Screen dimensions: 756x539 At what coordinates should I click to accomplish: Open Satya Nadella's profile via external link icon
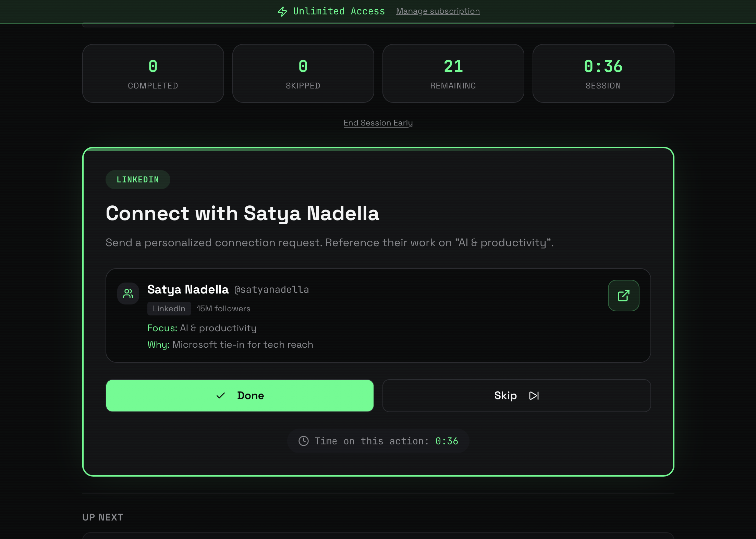click(623, 296)
